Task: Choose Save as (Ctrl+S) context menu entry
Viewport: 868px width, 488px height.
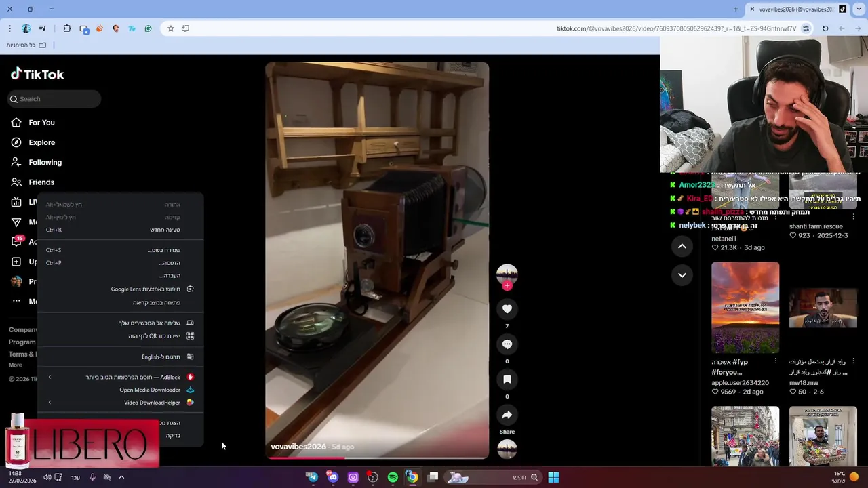Action: [x=120, y=250]
